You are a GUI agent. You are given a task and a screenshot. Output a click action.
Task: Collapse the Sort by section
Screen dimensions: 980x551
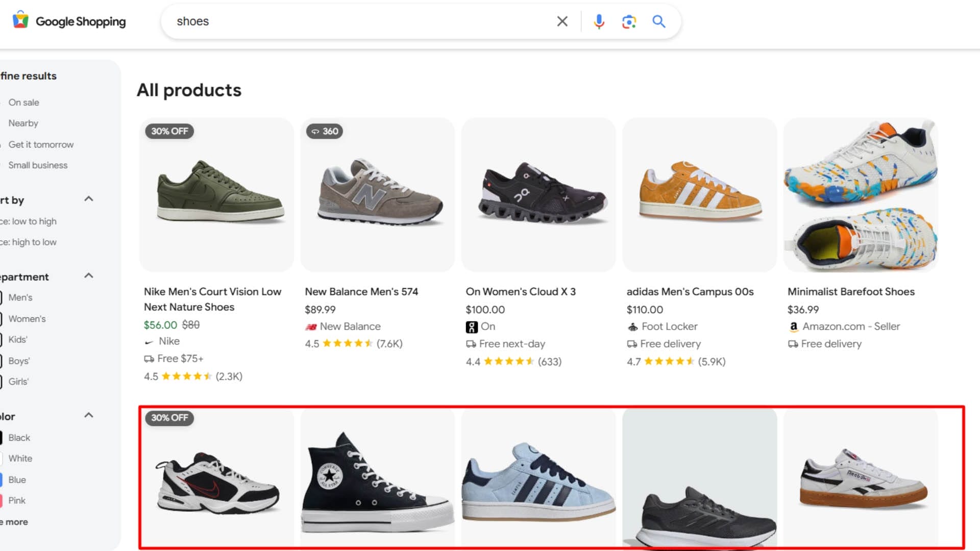[x=89, y=199]
